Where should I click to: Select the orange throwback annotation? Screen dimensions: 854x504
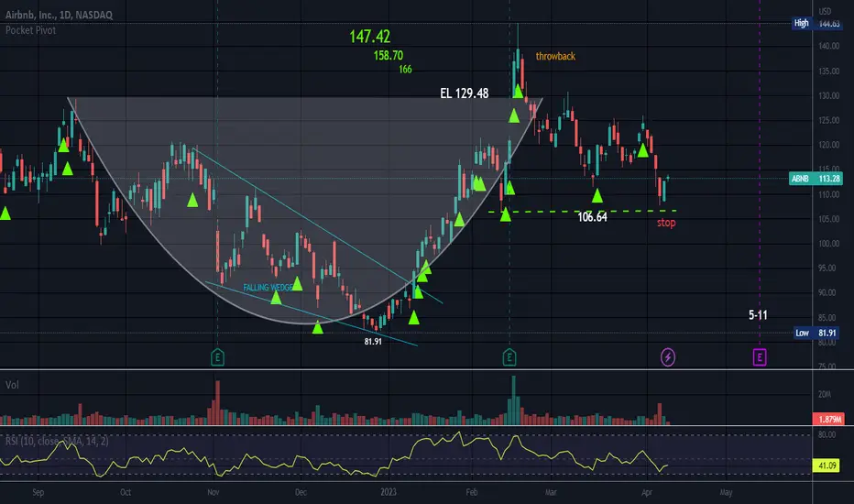(x=555, y=56)
